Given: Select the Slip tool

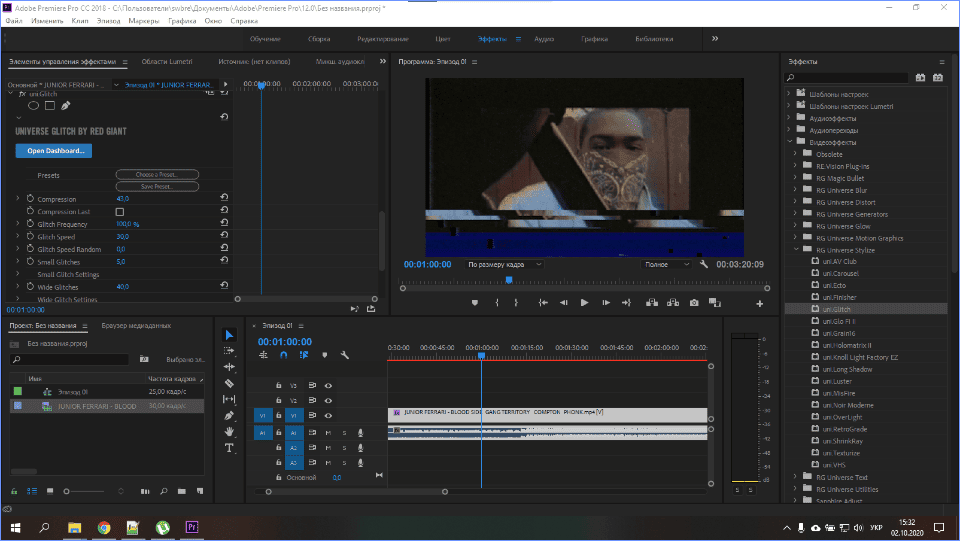Looking at the screenshot, I should tap(229, 399).
